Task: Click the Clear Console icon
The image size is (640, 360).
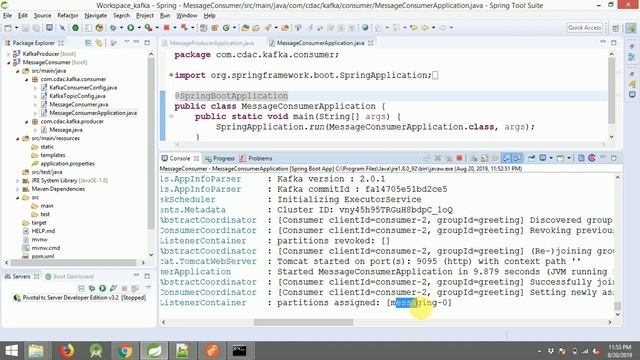Action: click(x=474, y=158)
